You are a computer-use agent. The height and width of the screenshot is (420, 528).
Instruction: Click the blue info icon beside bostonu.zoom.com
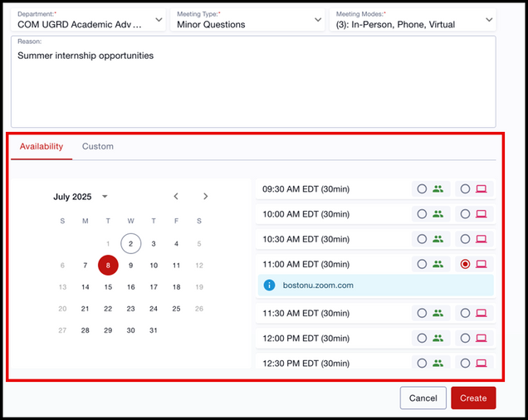[x=269, y=286]
